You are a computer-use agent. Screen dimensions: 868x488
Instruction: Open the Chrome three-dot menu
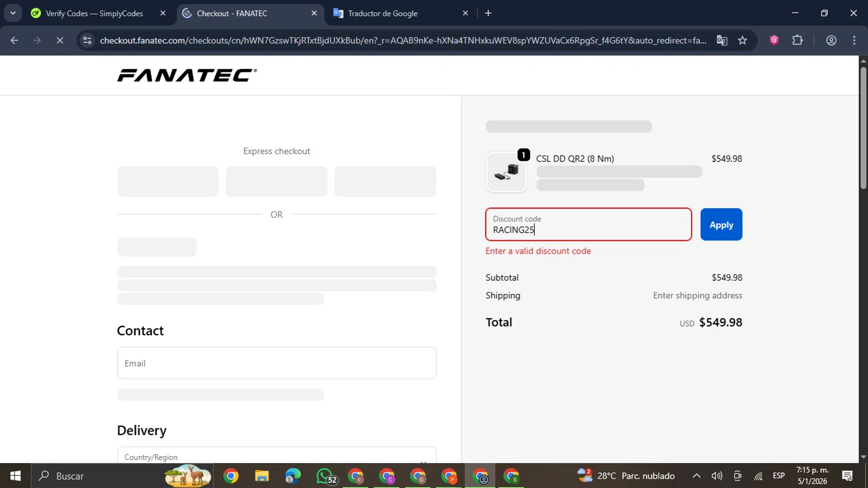pos(855,41)
